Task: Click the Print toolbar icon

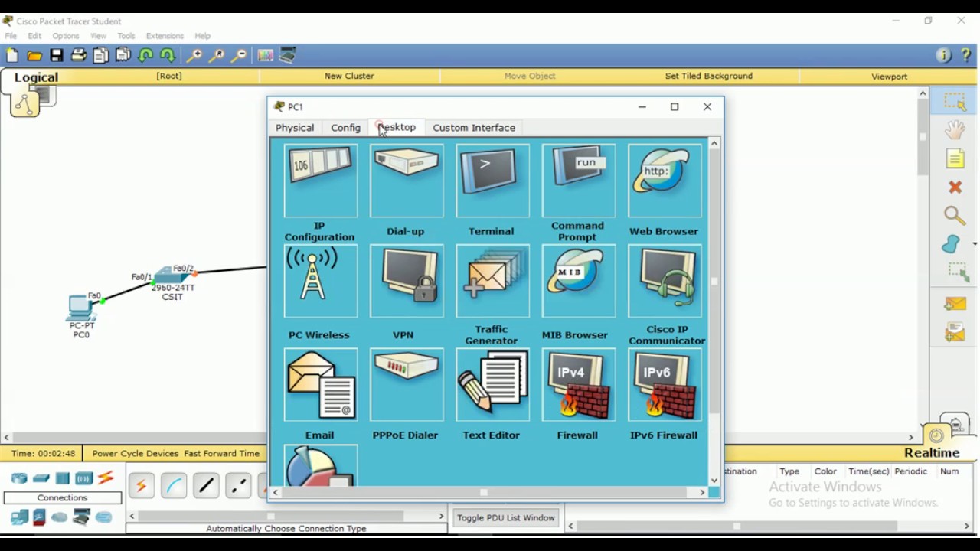Action: pyautogui.click(x=79, y=55)
